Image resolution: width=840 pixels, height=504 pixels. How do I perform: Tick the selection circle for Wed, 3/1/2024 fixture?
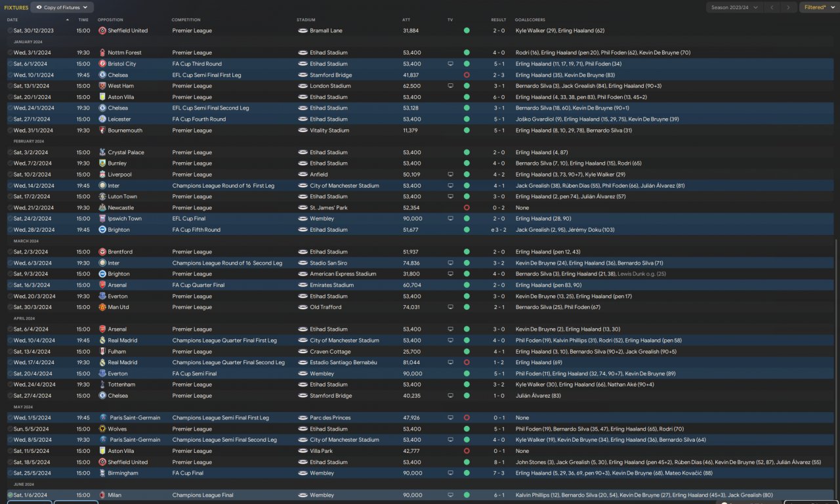[x=10, y=52]
